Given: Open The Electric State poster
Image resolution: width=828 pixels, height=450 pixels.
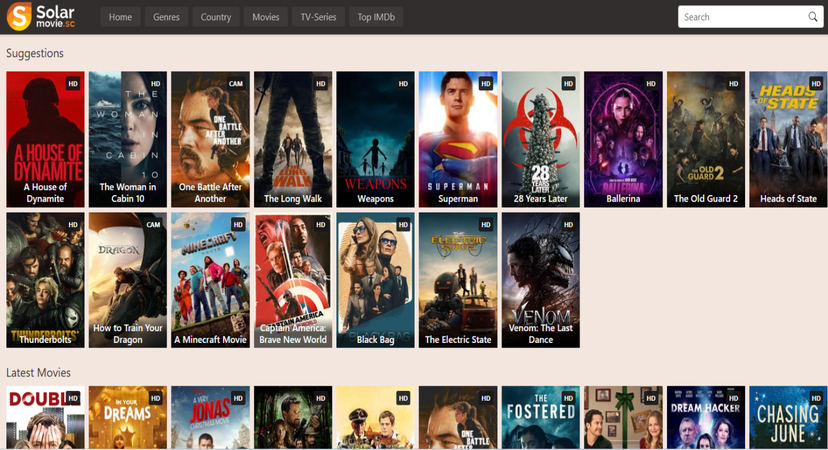Looking at the screenshot, I should 458,280.
